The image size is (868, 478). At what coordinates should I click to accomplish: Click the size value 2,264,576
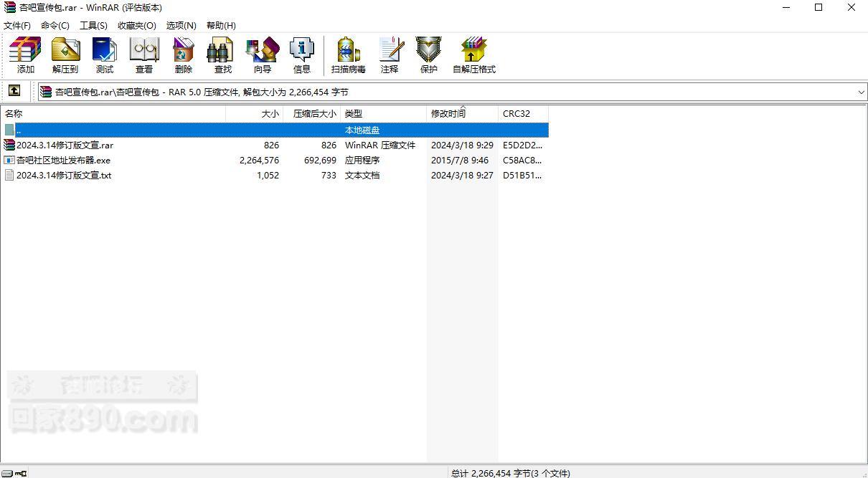pos(259,160)
